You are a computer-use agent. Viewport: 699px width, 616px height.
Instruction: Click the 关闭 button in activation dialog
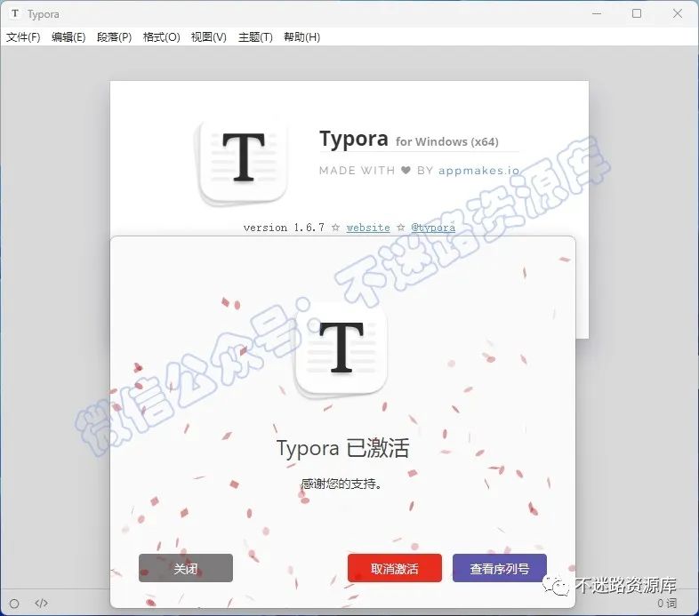tap(186, 568)
